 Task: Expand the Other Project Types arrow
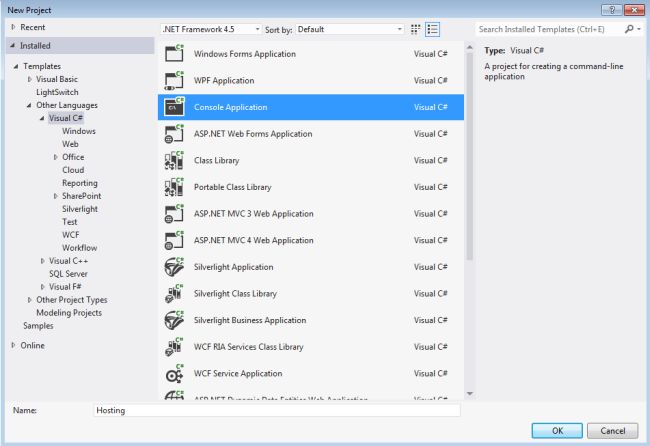29,300
